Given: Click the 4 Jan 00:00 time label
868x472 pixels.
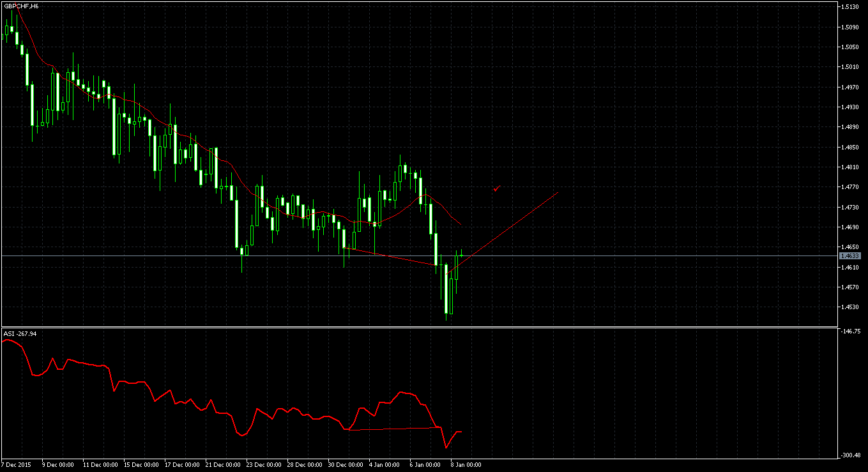Looking at the screenshot, I should 385,464.
